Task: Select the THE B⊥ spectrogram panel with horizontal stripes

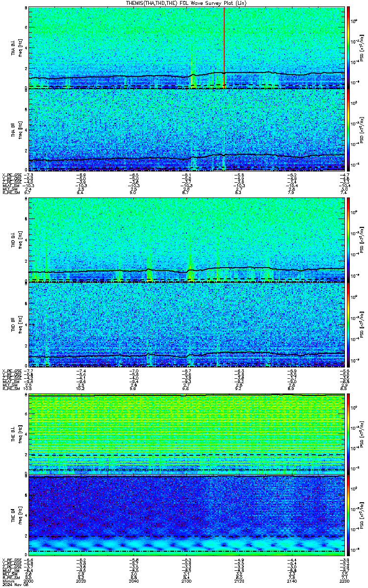Action: [187, 433]
